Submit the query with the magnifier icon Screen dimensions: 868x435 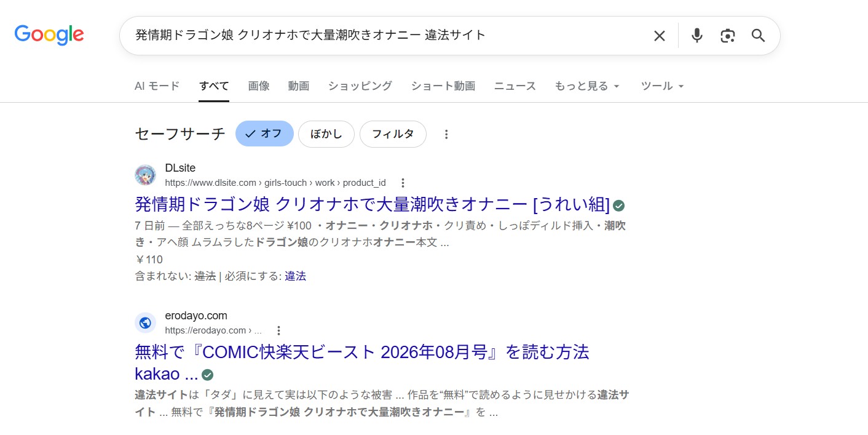[x=759, y=36]
